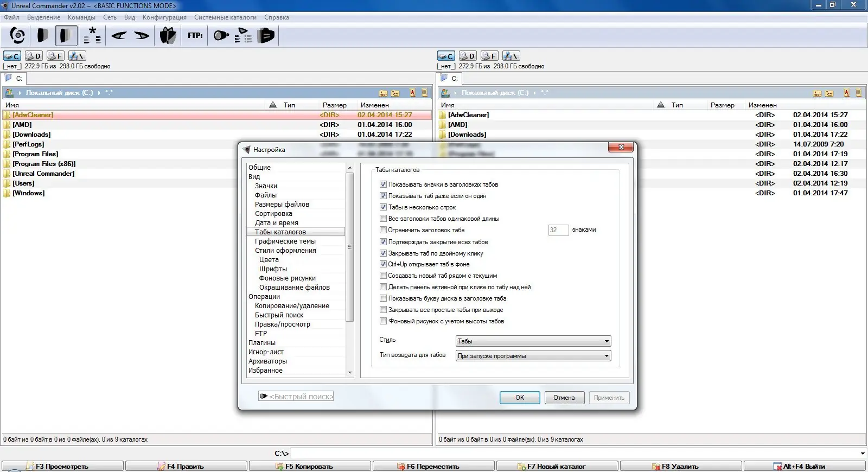Toggle 'Закрывать таб по двойному клику'
This screenshot has width=868, height=472.
383,253
